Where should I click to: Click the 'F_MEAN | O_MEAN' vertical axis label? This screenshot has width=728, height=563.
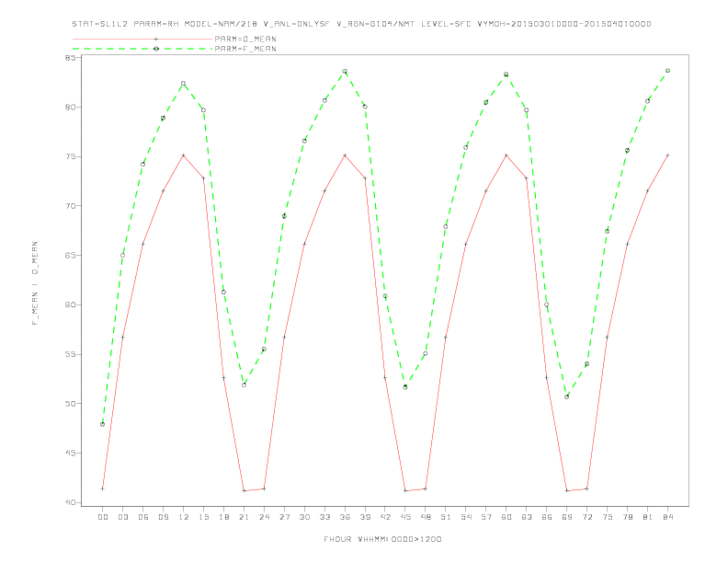35,283
